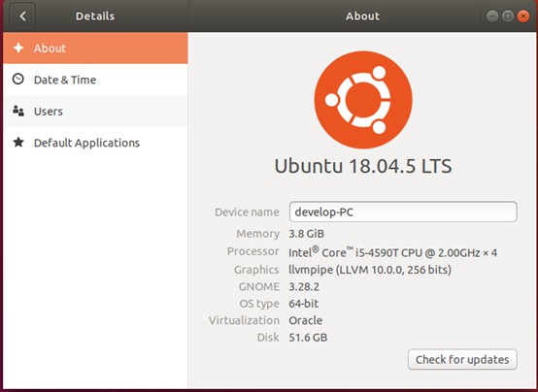Select the About sidebar entry
This screenshot has height=392, width=538.
(95, 48)
